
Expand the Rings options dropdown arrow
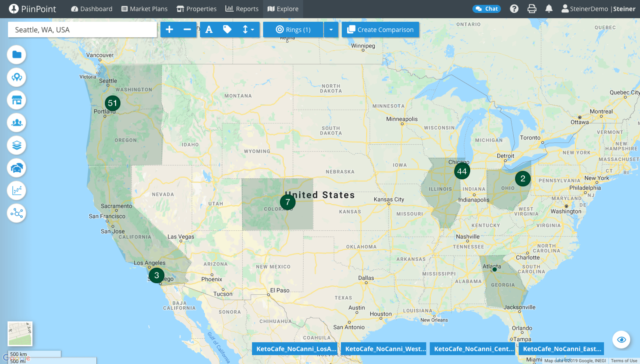[x=331, y=29]
